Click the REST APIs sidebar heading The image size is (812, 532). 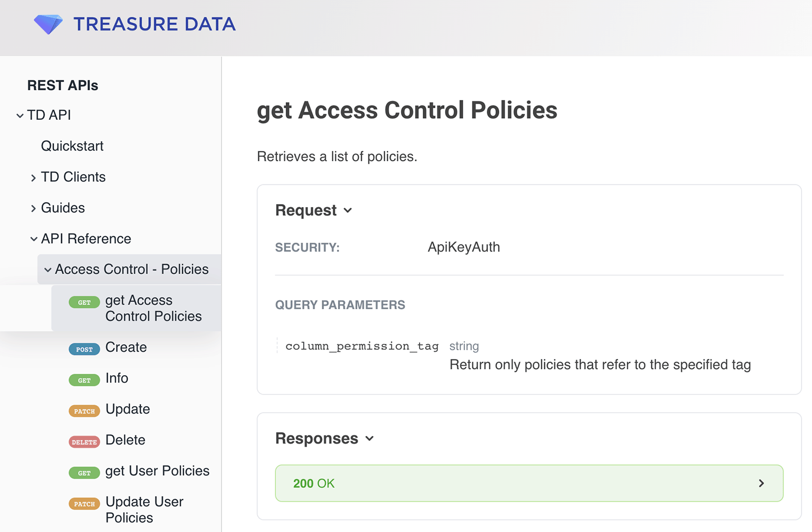[62, 85]
